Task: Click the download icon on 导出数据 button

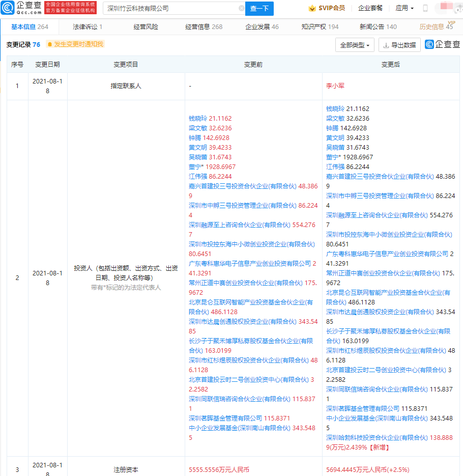Action: [386, 45]
